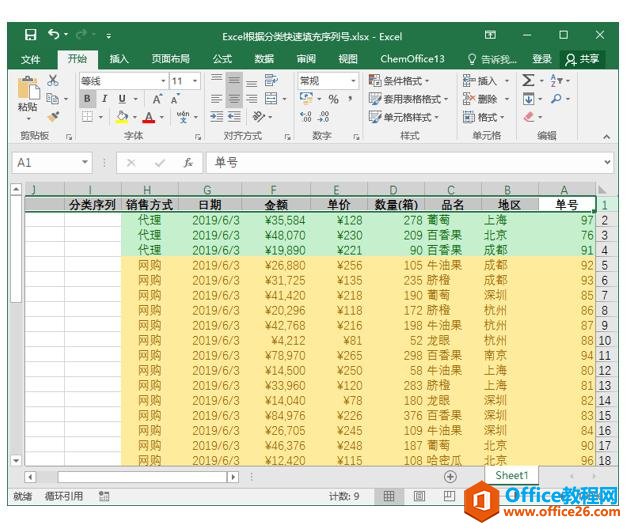Image resolution: width=627 pixels, height=529 pixels.
Task: Toggle align text right
Action: point(252,99)
